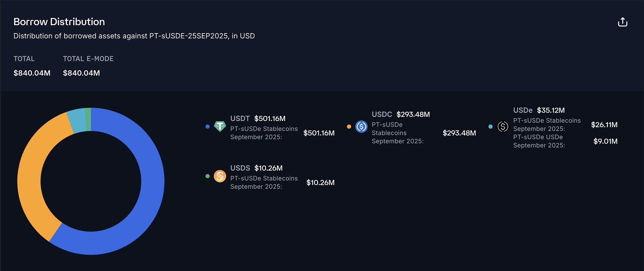
Task: Click the USDe $35.12M legend label
Action: pyautogui.click(x=539, y=110)
